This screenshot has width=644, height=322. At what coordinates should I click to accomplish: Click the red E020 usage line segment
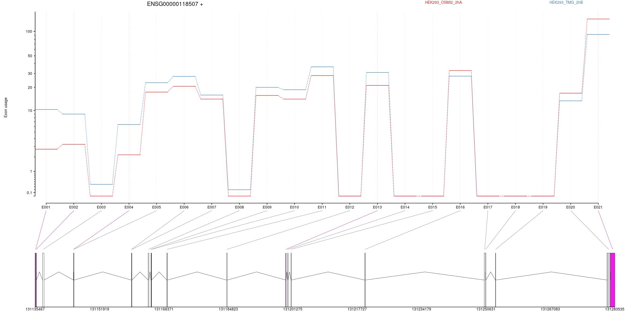pyautogui.click(x=570, y=93)
